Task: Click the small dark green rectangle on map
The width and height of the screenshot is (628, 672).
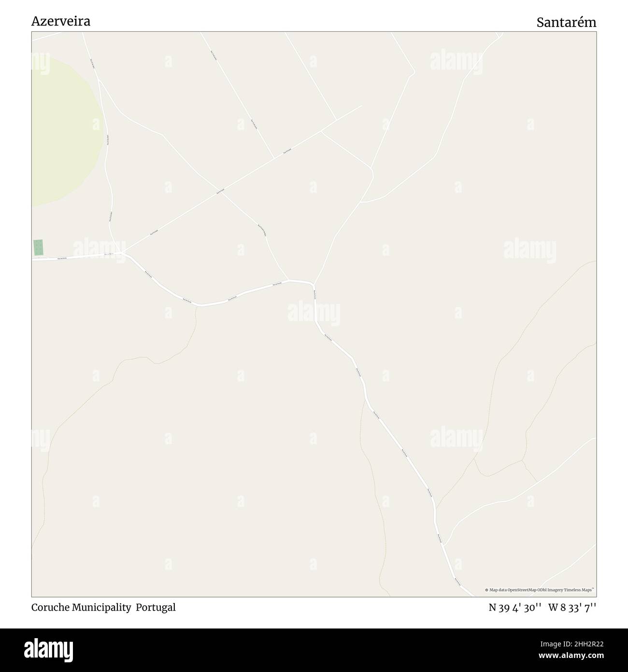Action: (x=38, y=248)
